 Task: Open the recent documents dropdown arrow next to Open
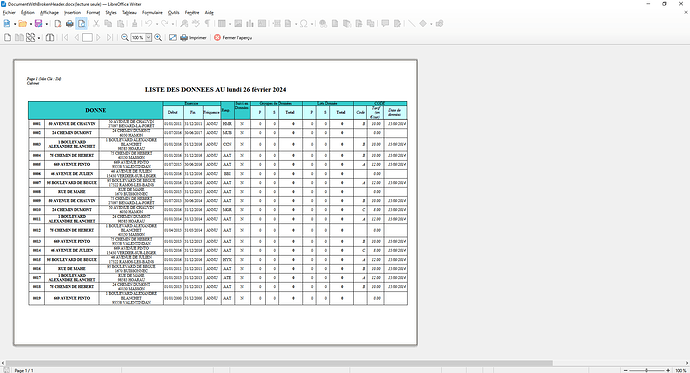coord(31,24)
